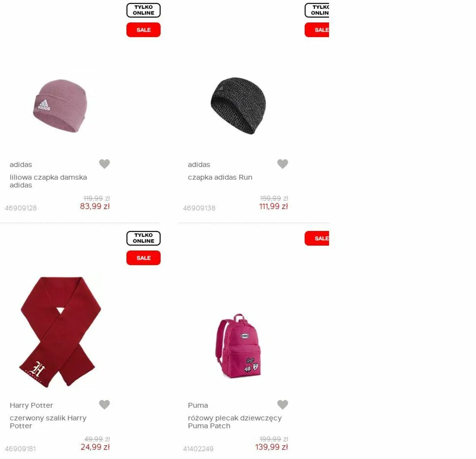Image resolution: width=476 pixels, height=459 pixels.
Task: Click SALE badge on lilac adidas beanie
Action: tap(144, 30)
